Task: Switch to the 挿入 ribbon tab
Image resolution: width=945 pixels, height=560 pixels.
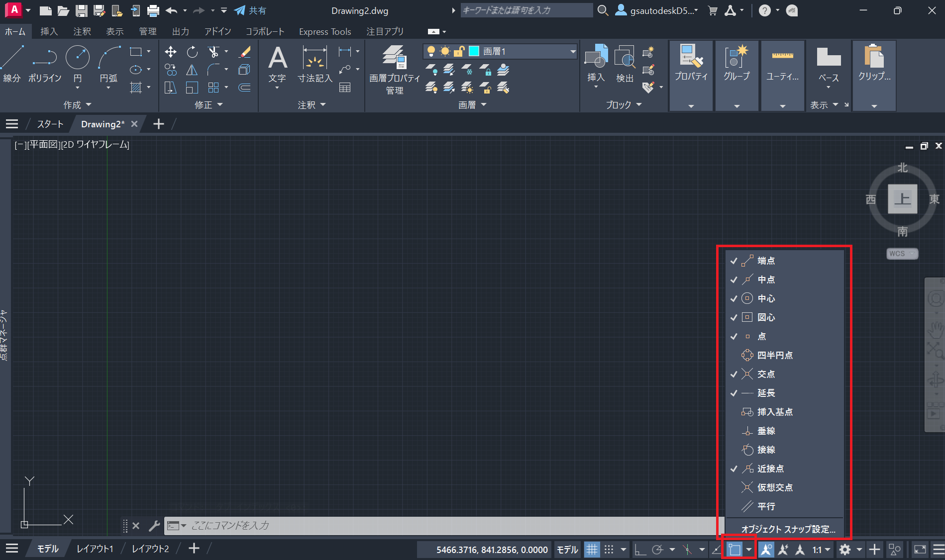Action: (49, 31)
